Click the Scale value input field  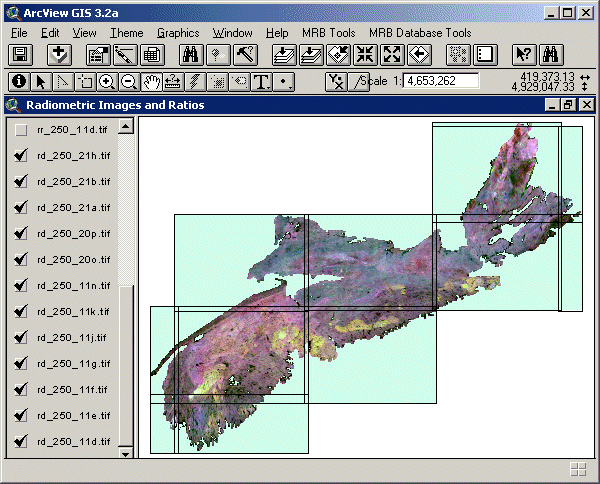click(441, 81)
